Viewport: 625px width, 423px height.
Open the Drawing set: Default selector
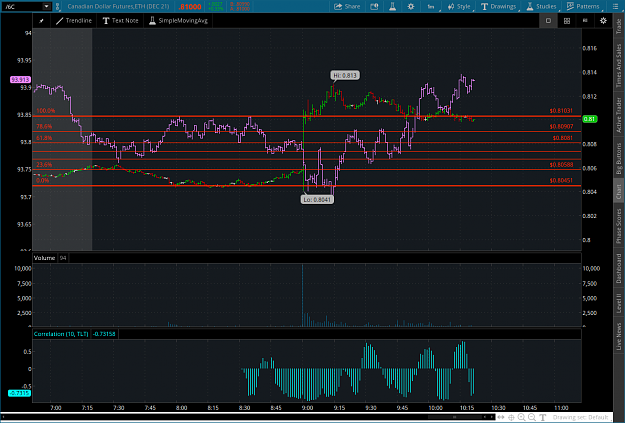(580, 417)
